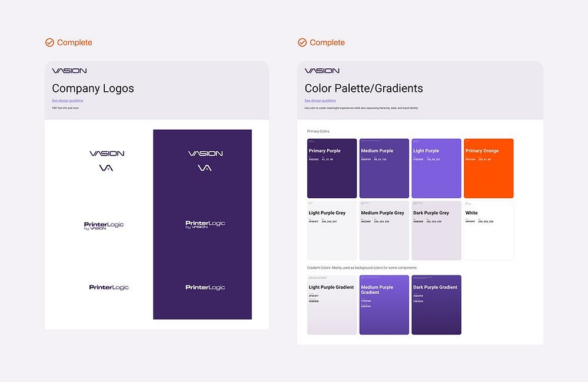Click the Vasion logo in the Color Palette header

tap(322, 71)
